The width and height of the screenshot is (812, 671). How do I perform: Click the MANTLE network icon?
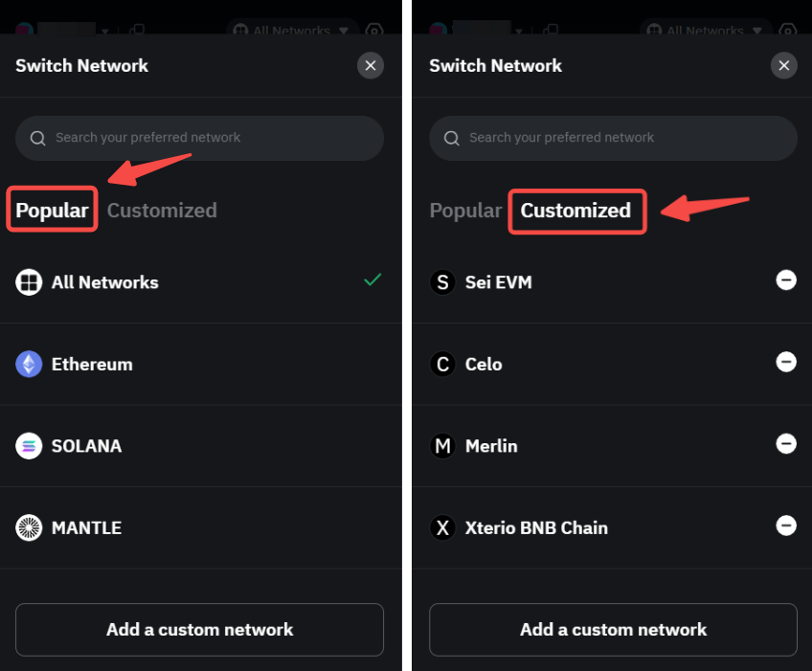coord(29,527)
